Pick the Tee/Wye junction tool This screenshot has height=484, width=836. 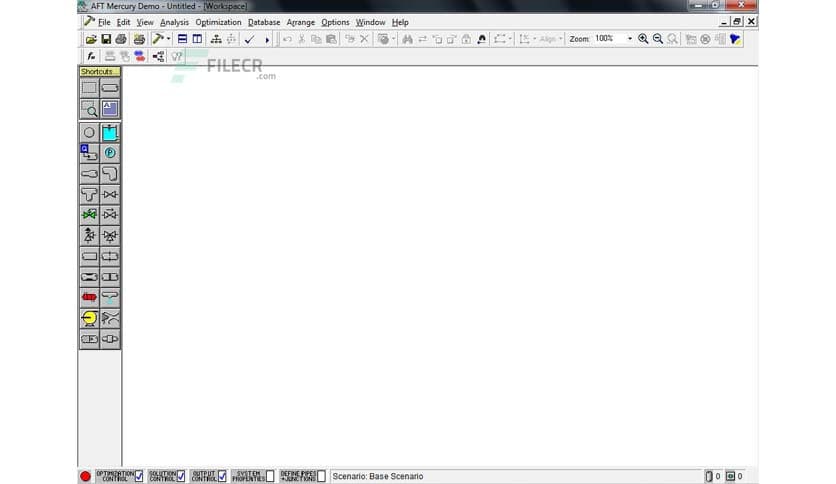click(89, 194)
